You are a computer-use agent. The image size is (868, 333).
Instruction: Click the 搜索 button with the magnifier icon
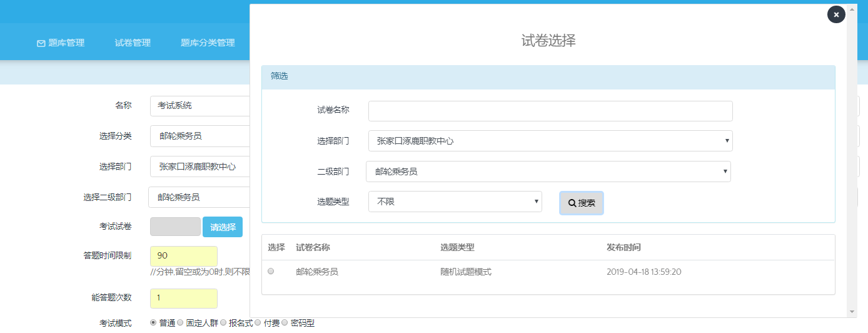[x=581, y=203]
